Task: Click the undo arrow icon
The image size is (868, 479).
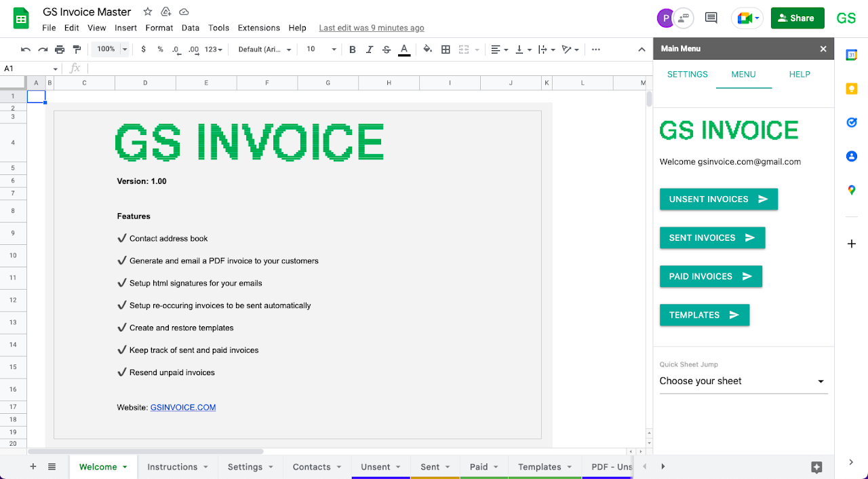Action: (26, 50)
